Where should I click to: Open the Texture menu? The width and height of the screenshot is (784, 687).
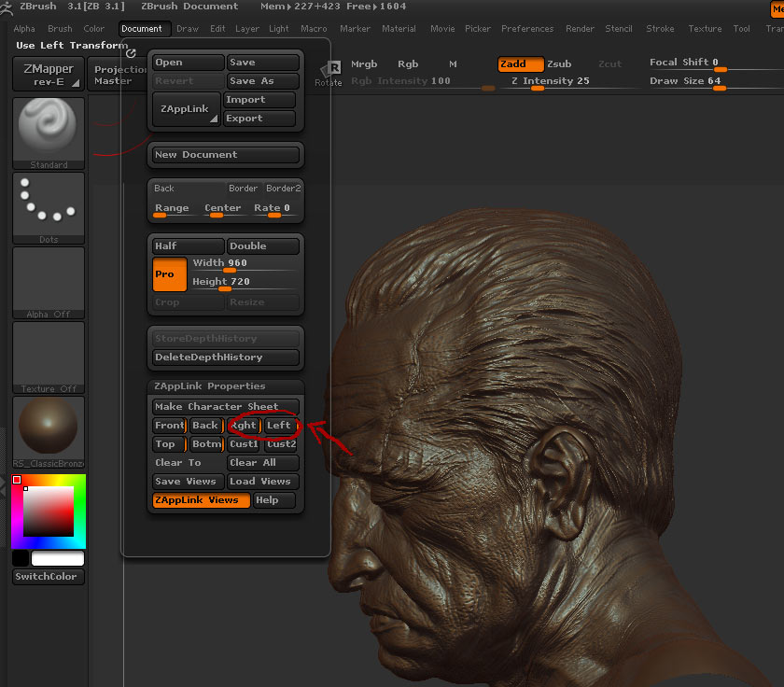coord(705,29)
